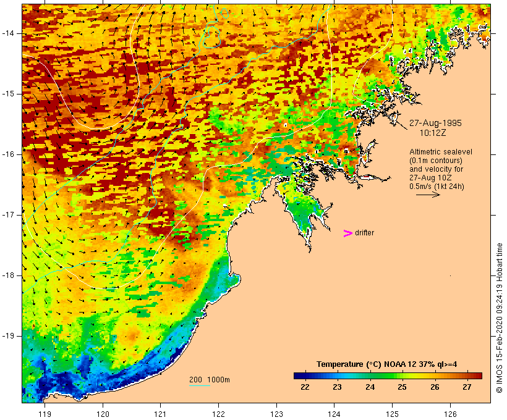The image size is (507, 420).
Task: Click the latitude axis label '-14'
Action: (8, 33)
